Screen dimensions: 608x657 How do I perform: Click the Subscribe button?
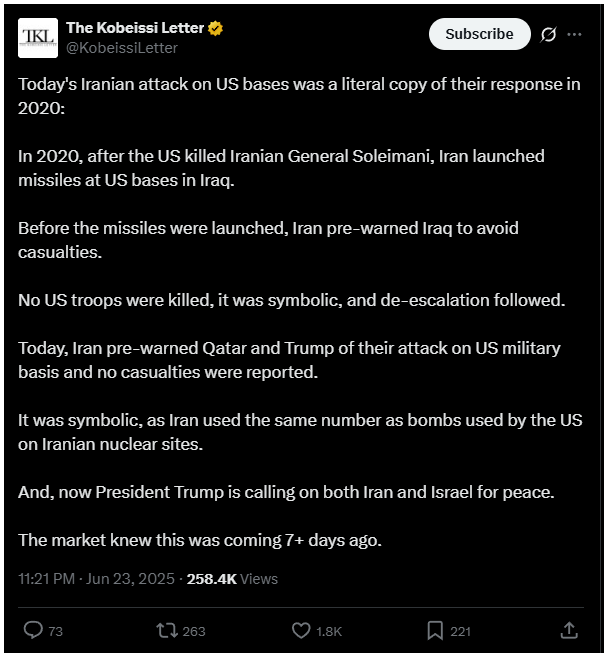tap(479, 34)
